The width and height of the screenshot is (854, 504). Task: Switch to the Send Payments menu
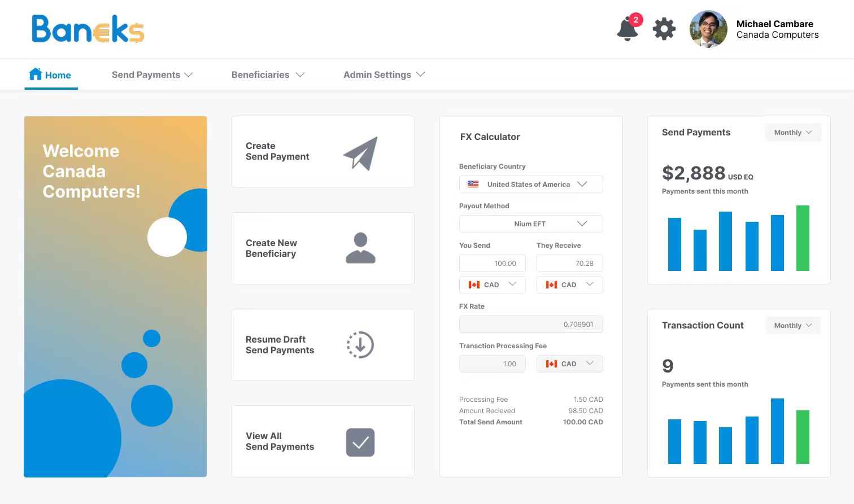151,74
